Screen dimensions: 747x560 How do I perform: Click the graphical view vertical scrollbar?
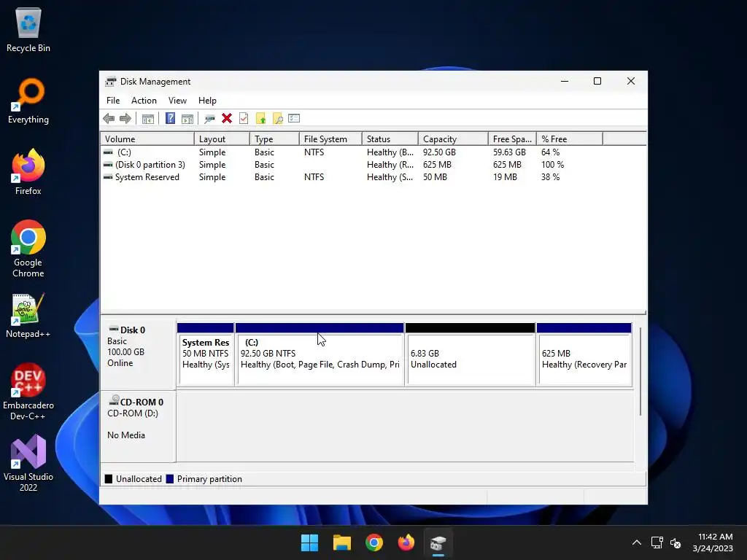[640, 371]
